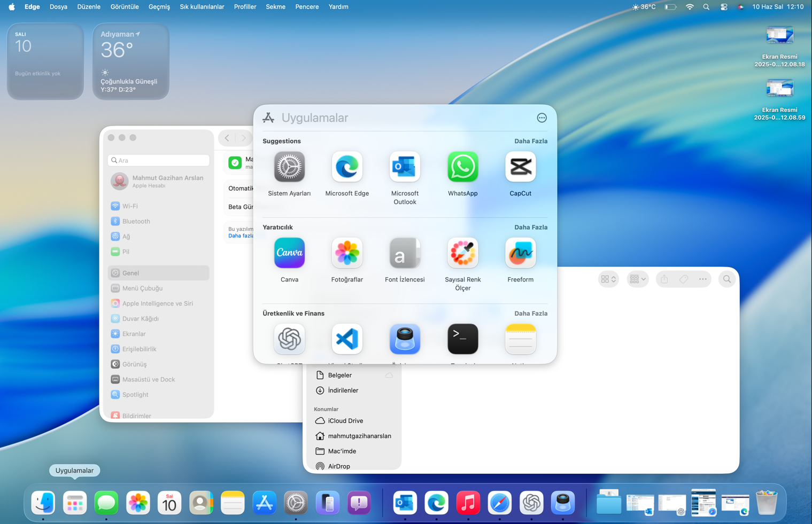This screenshot has height=524, width=812.
Task: Open the Uygulamalar panel's ellipsis options menu
Action: point(542,118)
